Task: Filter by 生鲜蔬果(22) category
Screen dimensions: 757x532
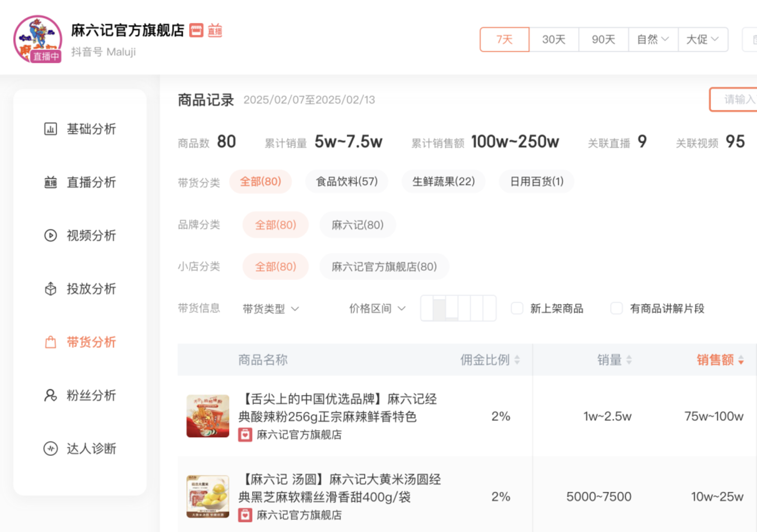Action: 443,181
